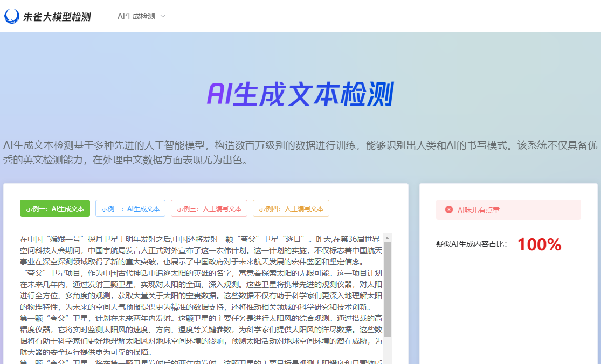Open the AI生成检测 dropdown menu
This screenshot has width=601, height=364.
(x=141, y=16)
